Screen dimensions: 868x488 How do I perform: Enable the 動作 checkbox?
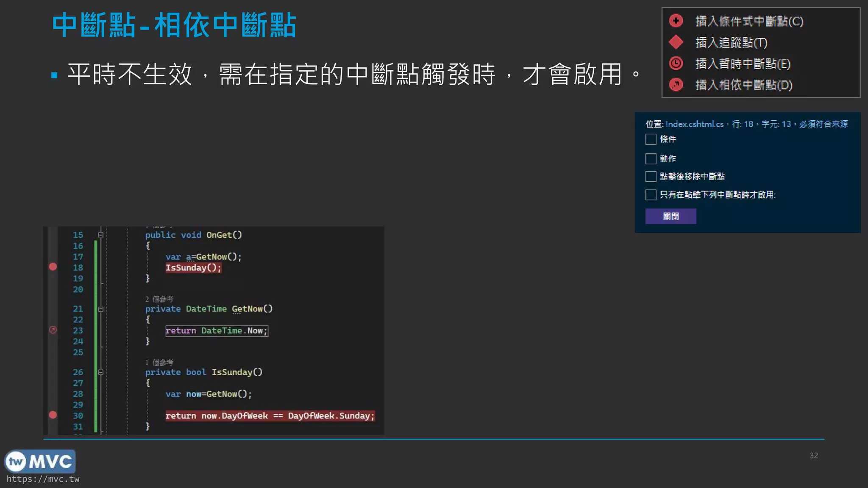tap(651, 158)
